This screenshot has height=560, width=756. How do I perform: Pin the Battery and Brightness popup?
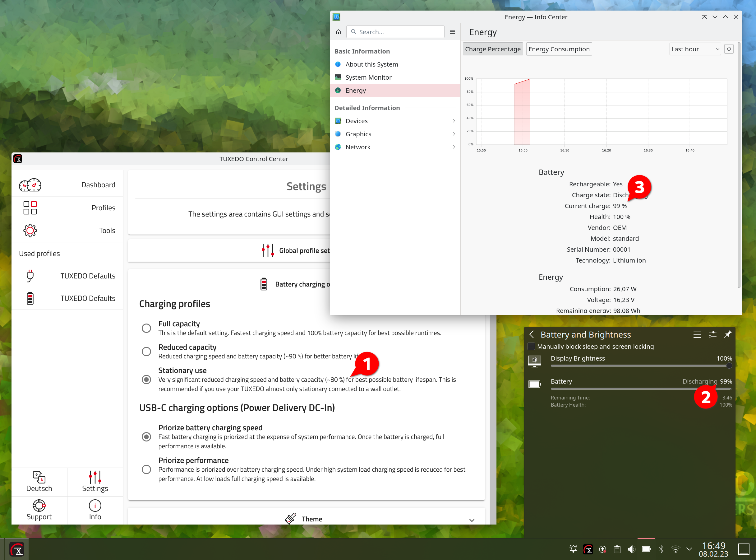(x=727, y=334)
